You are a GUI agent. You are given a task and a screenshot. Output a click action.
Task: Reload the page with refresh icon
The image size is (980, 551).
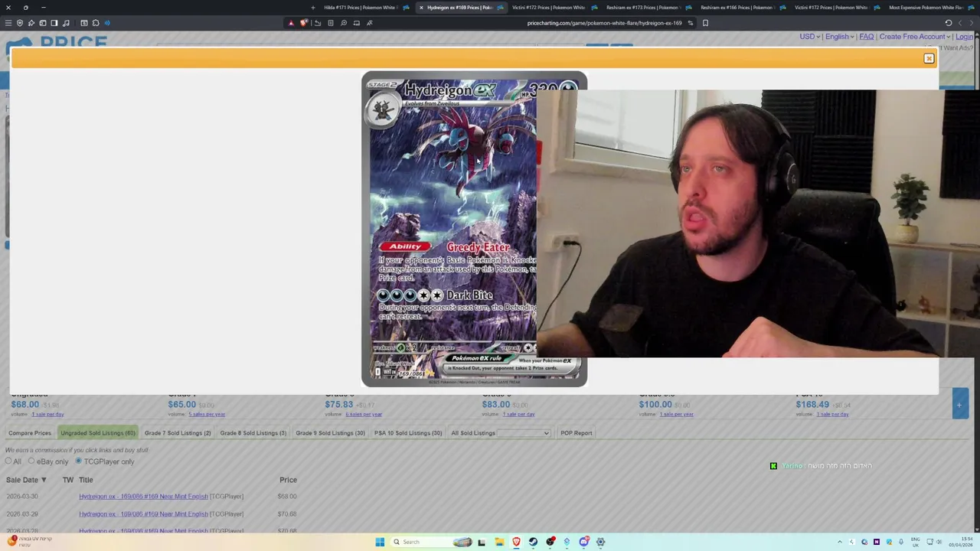click(x=949, y=23)
